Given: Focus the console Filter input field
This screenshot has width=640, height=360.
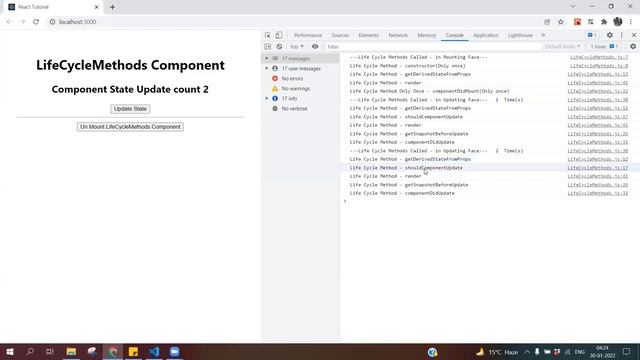Looking at the screenshot, I should pyautogui.click(x=433, y=47).
